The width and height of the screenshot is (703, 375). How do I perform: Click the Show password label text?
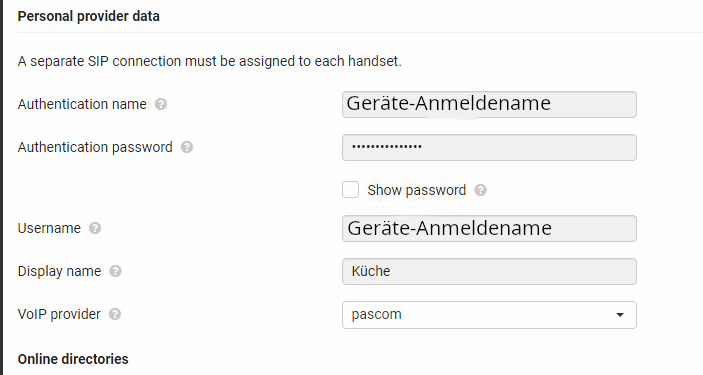pos(417,190)
